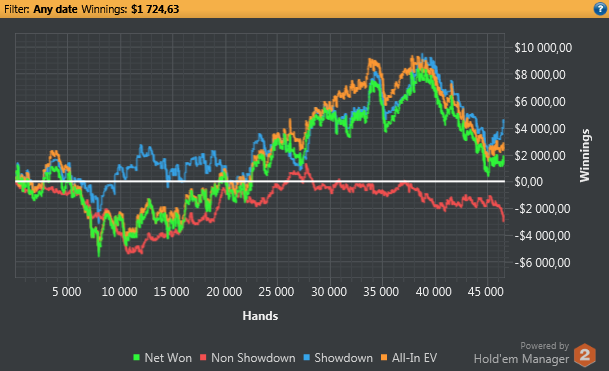Click the 35 000 hands axis label

pyautogui.click(x=381, y=292)
